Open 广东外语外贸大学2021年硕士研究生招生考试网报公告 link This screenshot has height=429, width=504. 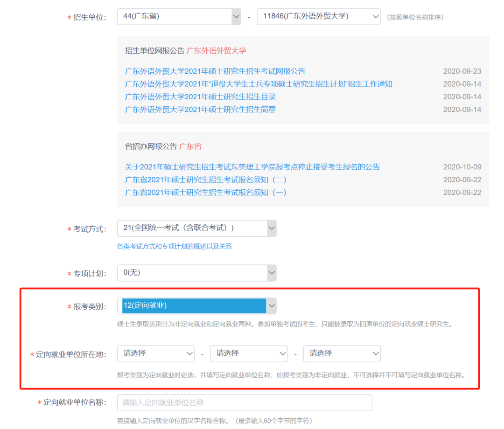pos(215,71)
